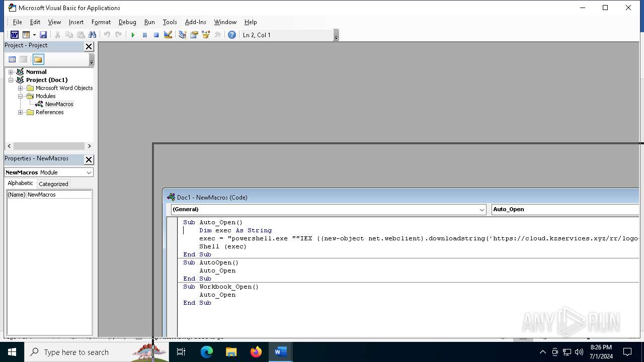Open Task View on taskbar
The height and width of the screenshot is (362, 644).
coord(182,352)
